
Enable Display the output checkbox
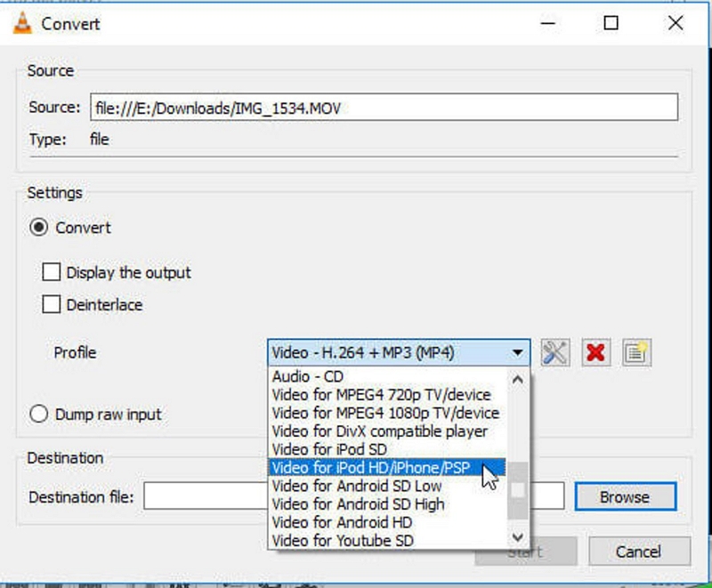click(51, 272)
